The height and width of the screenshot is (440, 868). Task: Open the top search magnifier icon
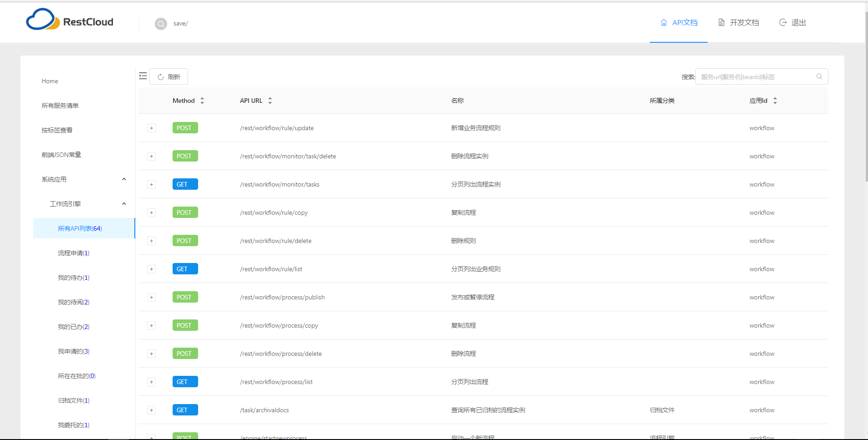coord(161,24)
